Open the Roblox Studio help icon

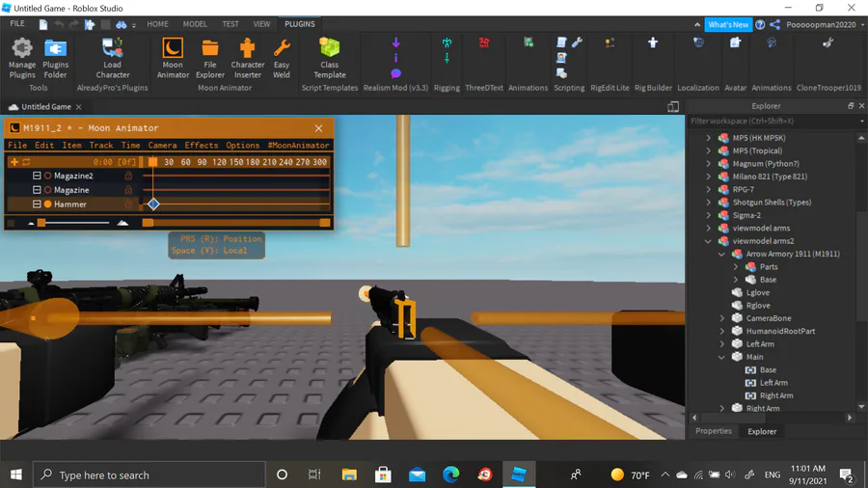click(760, 24)
